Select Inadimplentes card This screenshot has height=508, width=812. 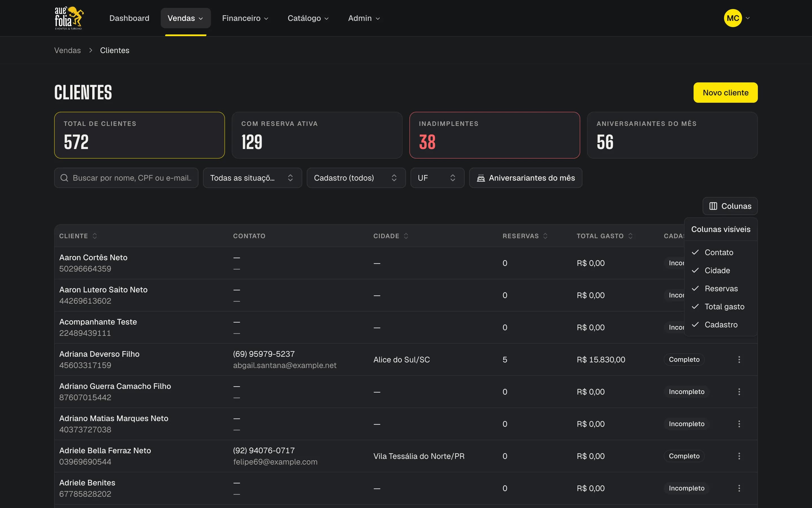click(x=495, y=135)
